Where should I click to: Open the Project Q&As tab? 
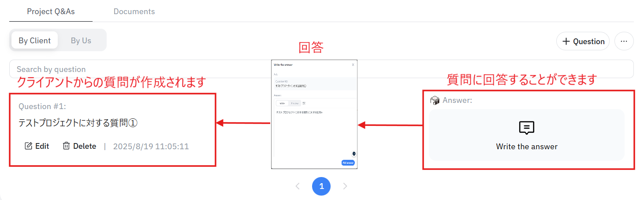coord(51,11)
